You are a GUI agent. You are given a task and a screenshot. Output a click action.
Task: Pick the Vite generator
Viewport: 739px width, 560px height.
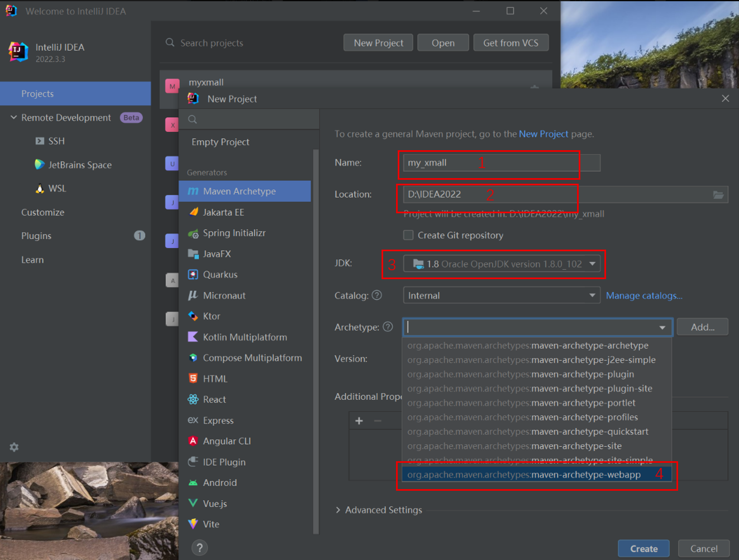click(x=245, y=524)
